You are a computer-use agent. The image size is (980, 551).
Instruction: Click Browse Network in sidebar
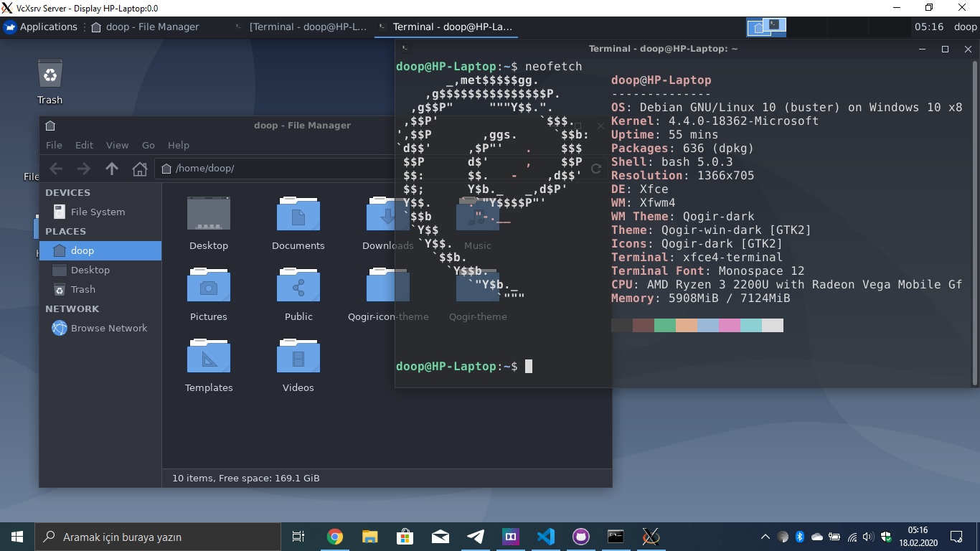click(100, 328)
